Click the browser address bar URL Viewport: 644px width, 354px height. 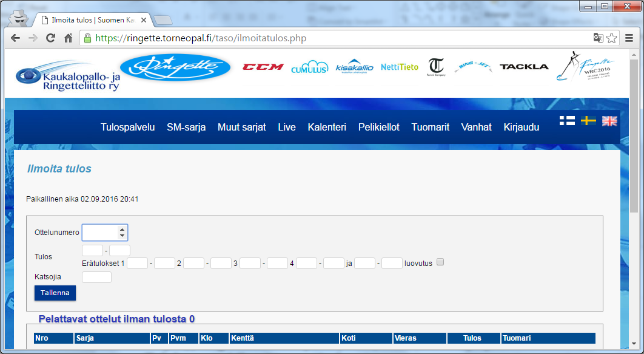pos(201,38)
